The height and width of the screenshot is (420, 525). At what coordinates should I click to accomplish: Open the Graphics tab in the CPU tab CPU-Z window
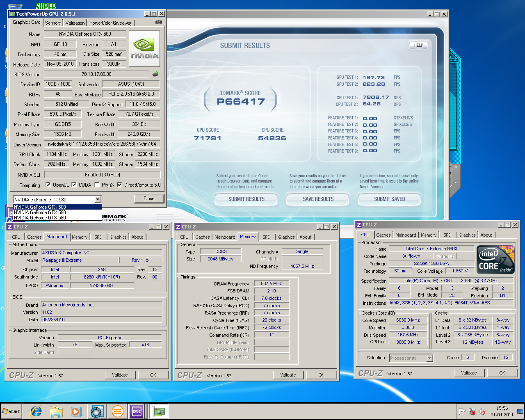467,235
